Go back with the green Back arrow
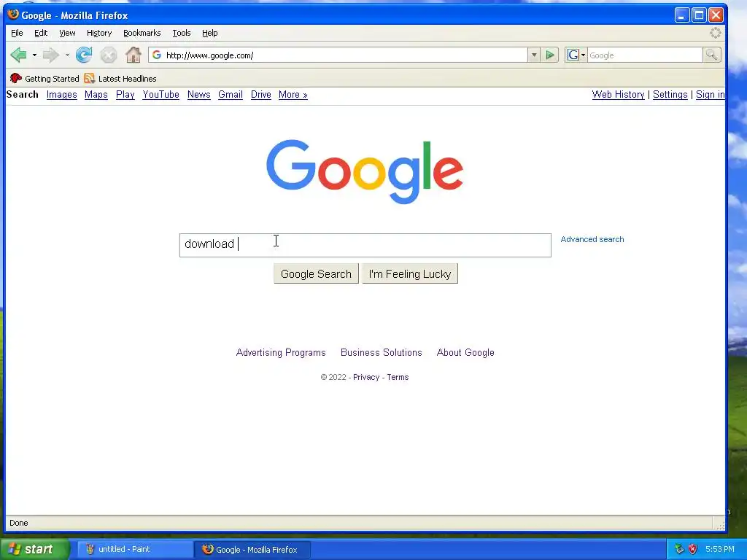Viewport: 747px width, 560px height. [x=18, y=55]
